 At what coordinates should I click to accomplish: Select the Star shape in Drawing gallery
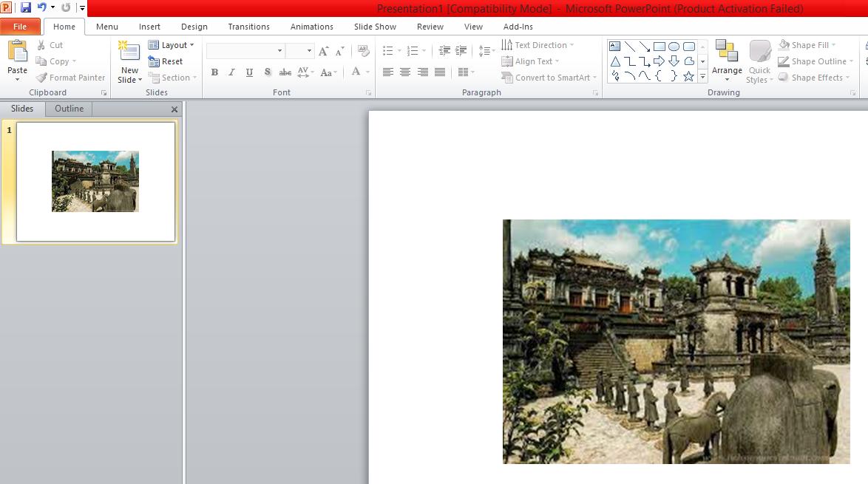(689, 75)
